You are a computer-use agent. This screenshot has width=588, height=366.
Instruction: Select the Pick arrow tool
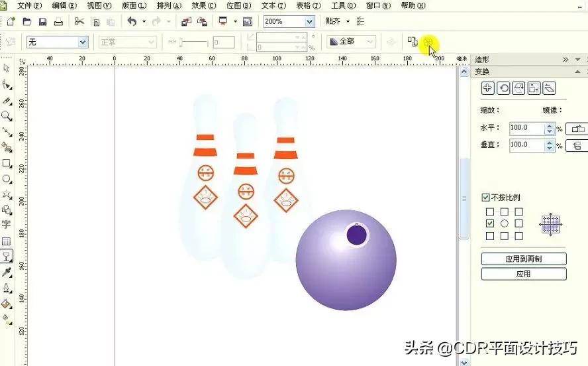pos(7,68)
